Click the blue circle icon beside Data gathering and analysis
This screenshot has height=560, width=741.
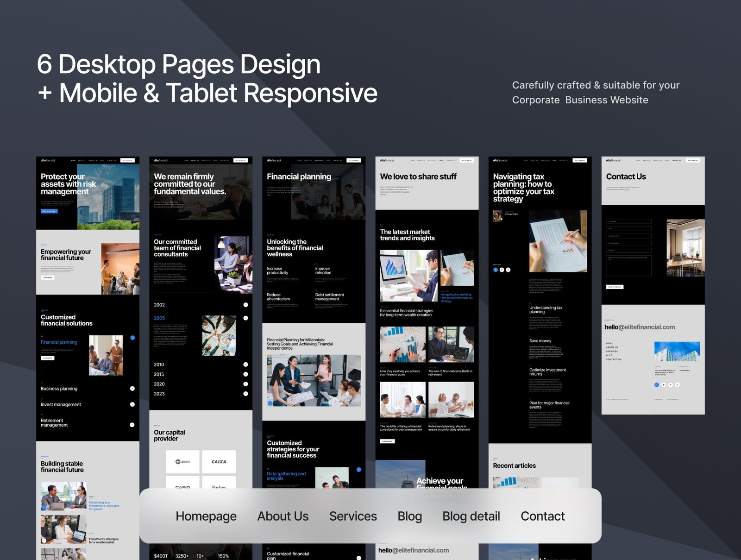(359, 470)
